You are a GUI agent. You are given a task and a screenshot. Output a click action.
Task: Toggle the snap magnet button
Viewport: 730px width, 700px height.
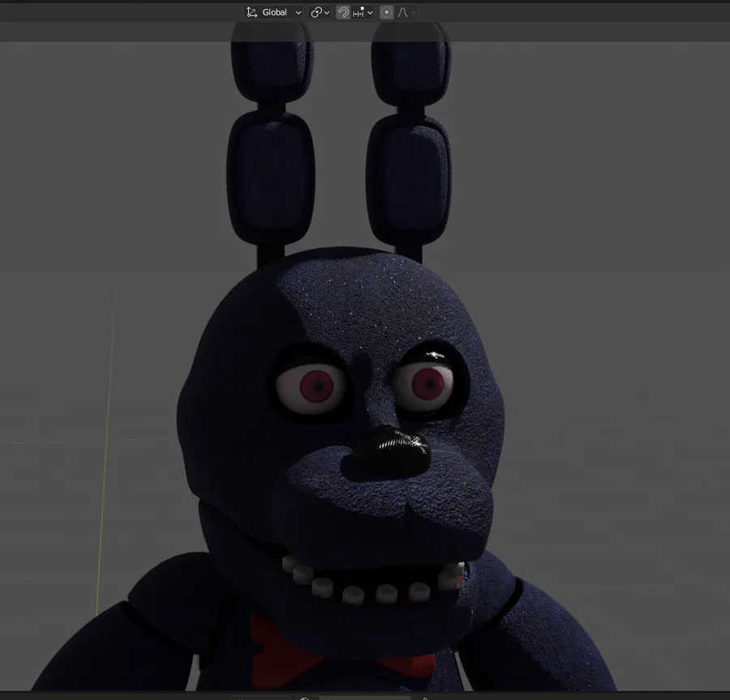[343, 12]
